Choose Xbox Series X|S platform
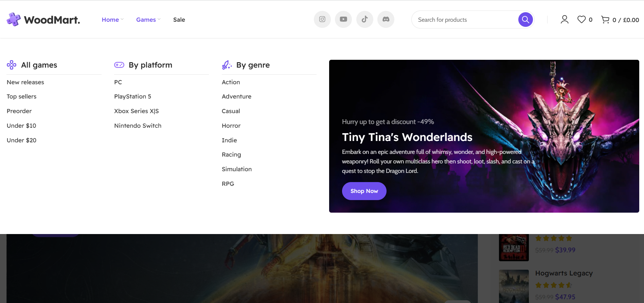 point(137,111)
